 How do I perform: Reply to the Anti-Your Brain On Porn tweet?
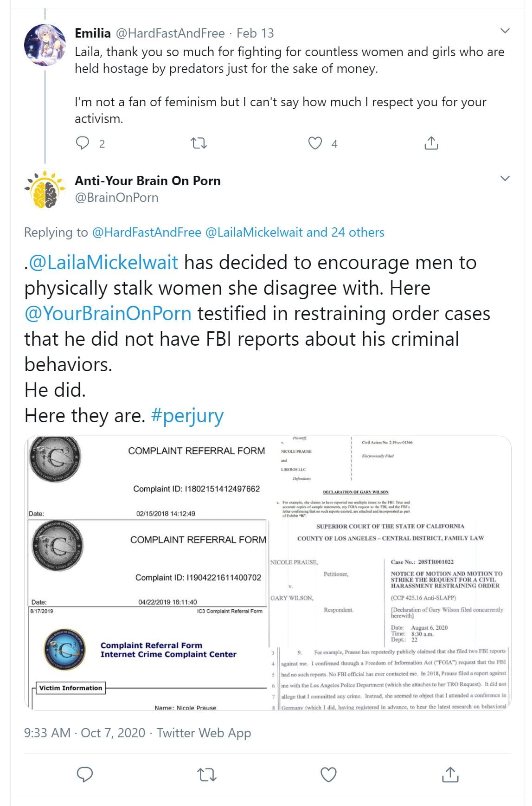pos(84,774)
